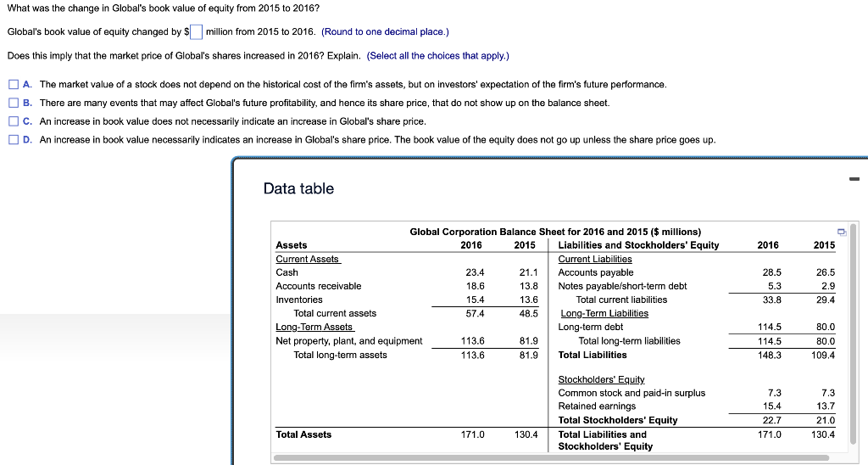Click total liabilities 2015 value 109.4

coord(823,355)
